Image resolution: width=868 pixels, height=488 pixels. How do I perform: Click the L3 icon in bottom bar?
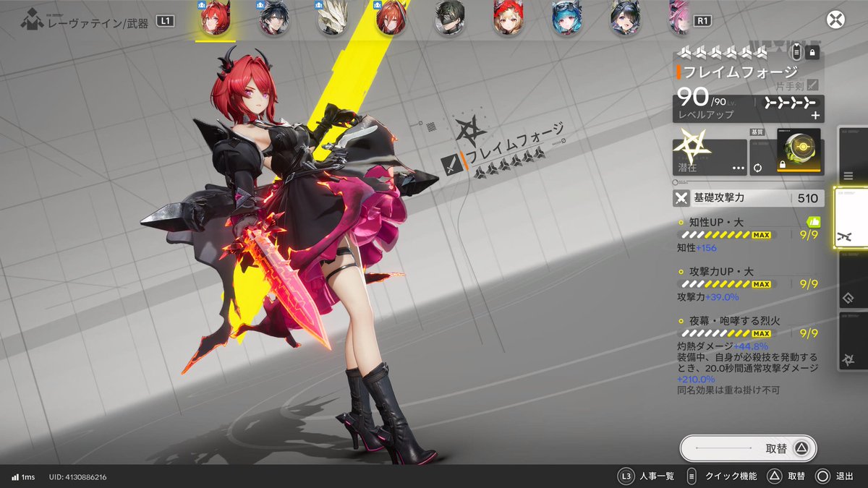pyautogui.click(x=626, y=476)
